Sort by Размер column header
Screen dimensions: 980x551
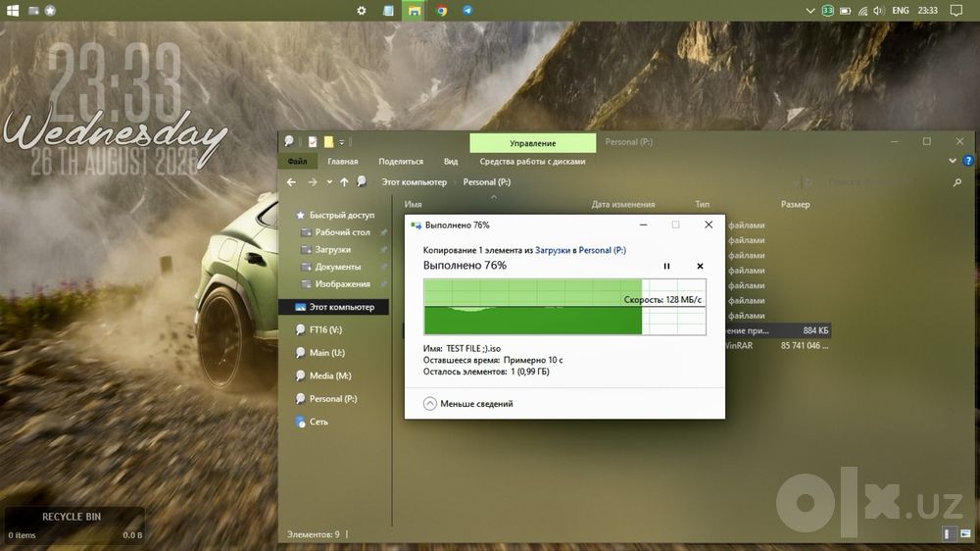[795, 205]
